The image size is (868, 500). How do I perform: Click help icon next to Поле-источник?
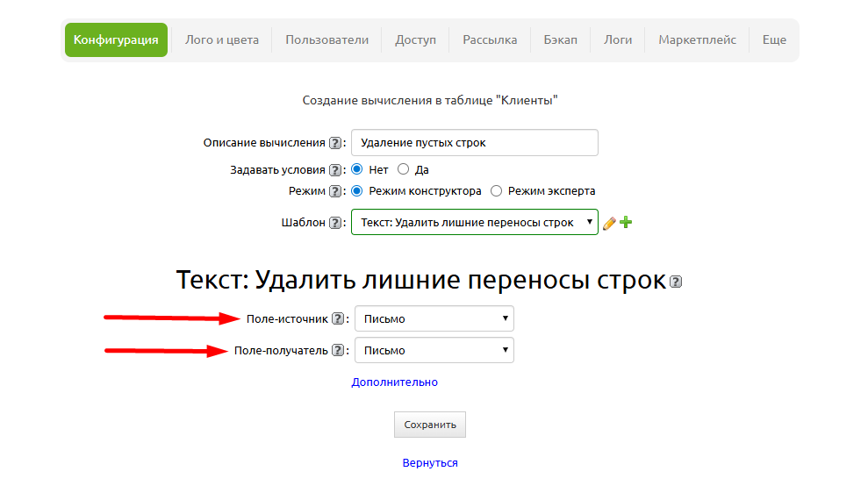(339, 319)
